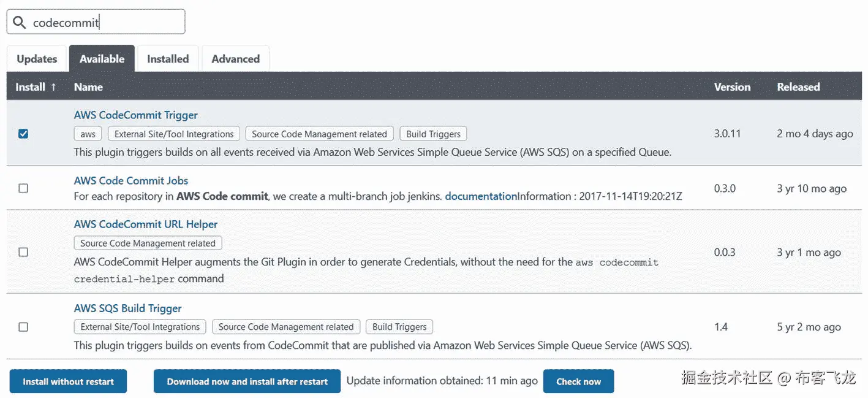Screen dimensions: 868x398
Task: Open the Installed tab
Action: click(168, 59)
